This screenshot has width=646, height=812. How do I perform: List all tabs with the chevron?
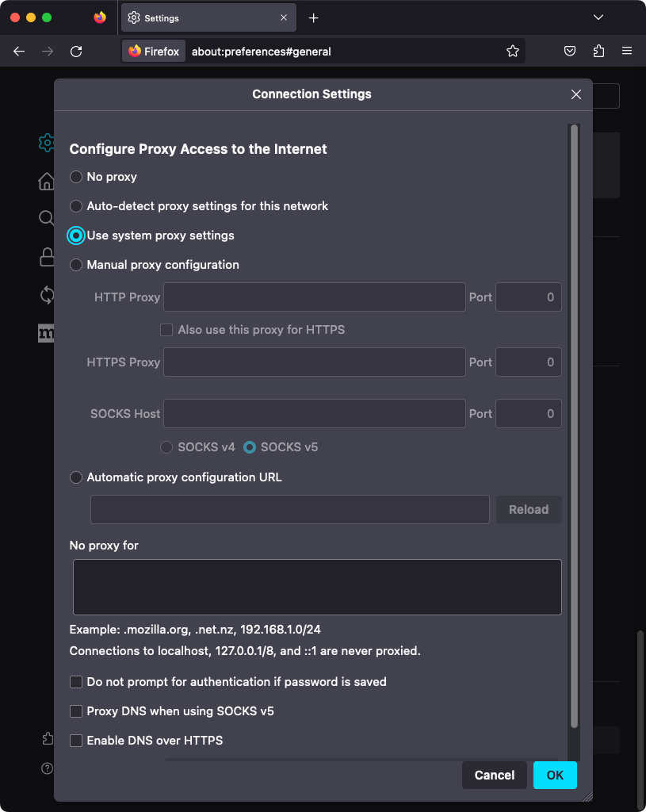tap(598, 17)
